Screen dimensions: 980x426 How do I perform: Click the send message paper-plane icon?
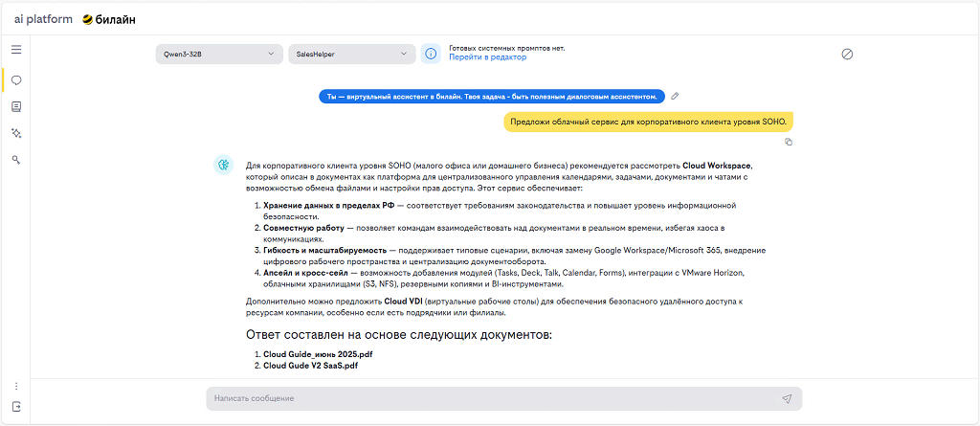[787, 398]
